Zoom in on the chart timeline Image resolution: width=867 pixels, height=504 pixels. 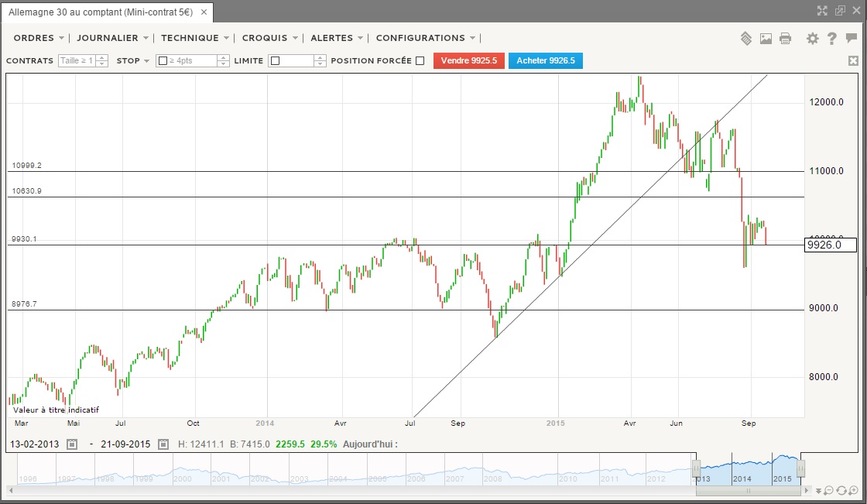[854, 490]
